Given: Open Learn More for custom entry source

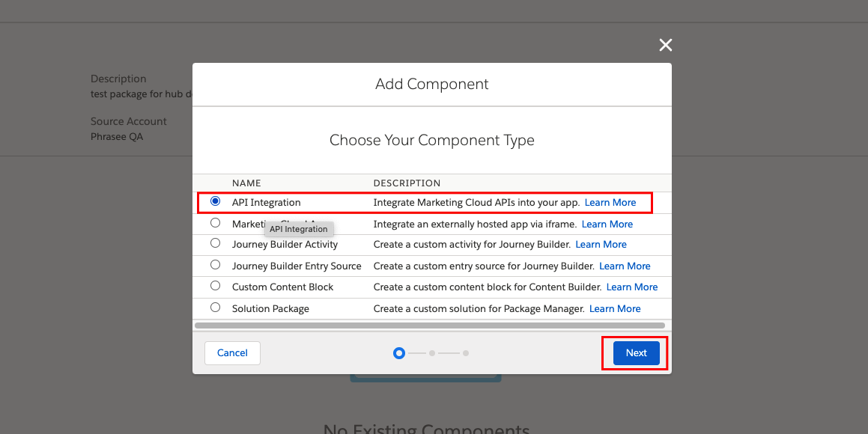Looking at the screenshot, I should pyautogui.click(x=625, y=266).
